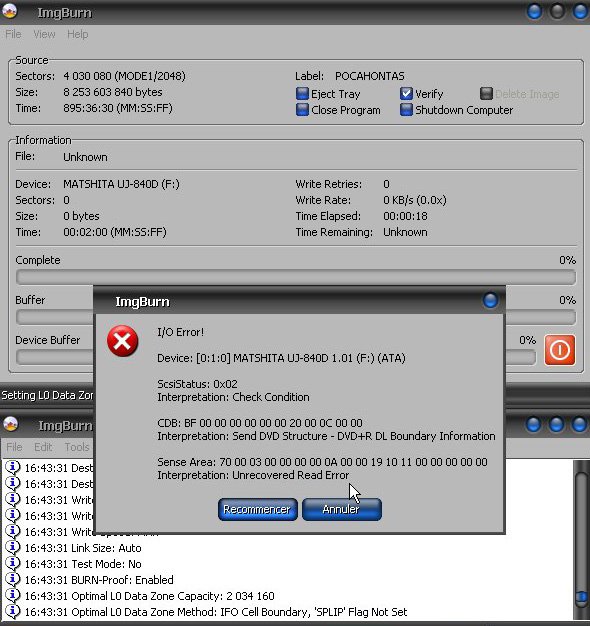Viewport: 590px width, 626px height.
Task: Select the 'BURN-Proof: Enabled' log line
Action: click(99, 580)
